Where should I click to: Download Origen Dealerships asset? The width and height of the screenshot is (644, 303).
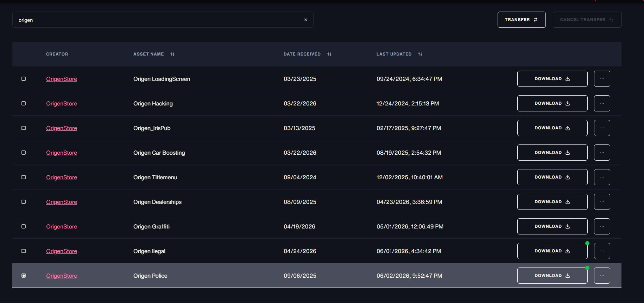point(552,202)
